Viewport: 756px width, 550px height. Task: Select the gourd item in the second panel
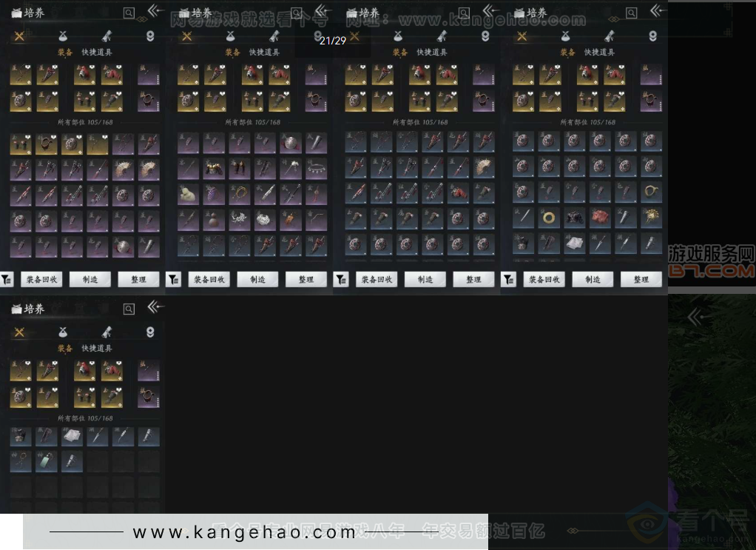pyautogui.click(x=214, y=221)
